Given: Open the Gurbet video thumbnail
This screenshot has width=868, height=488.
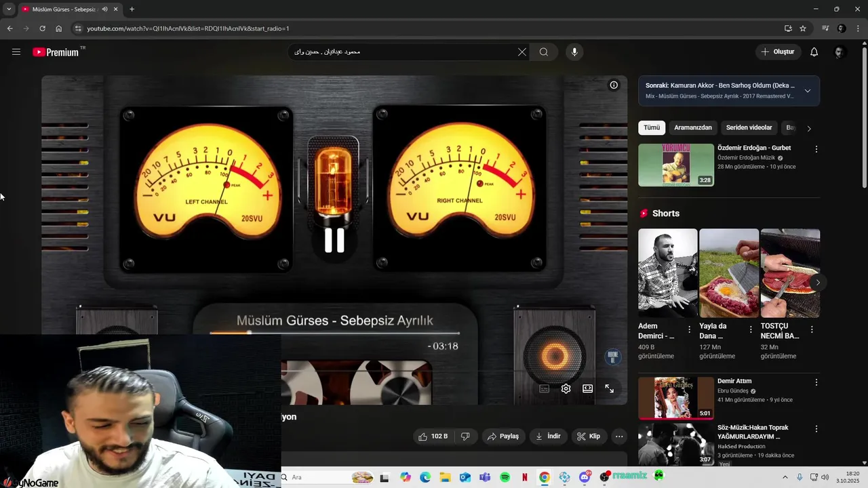Looking at the screenshot, I should pos(676,165).
